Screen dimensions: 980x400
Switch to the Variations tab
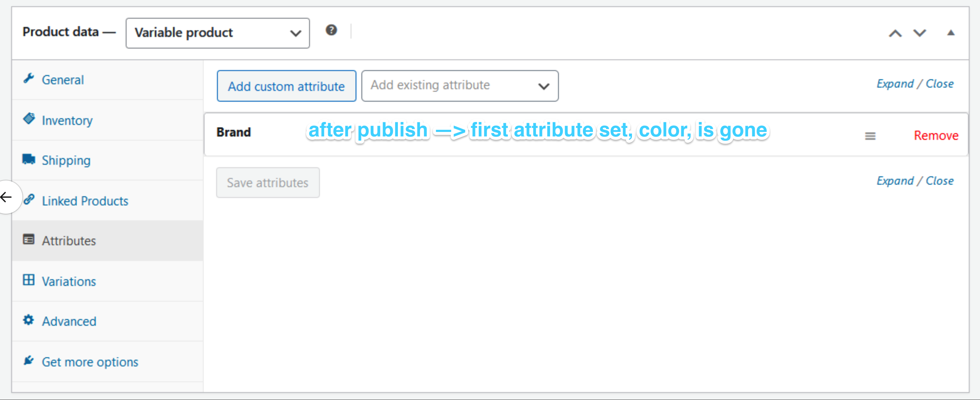68,281
